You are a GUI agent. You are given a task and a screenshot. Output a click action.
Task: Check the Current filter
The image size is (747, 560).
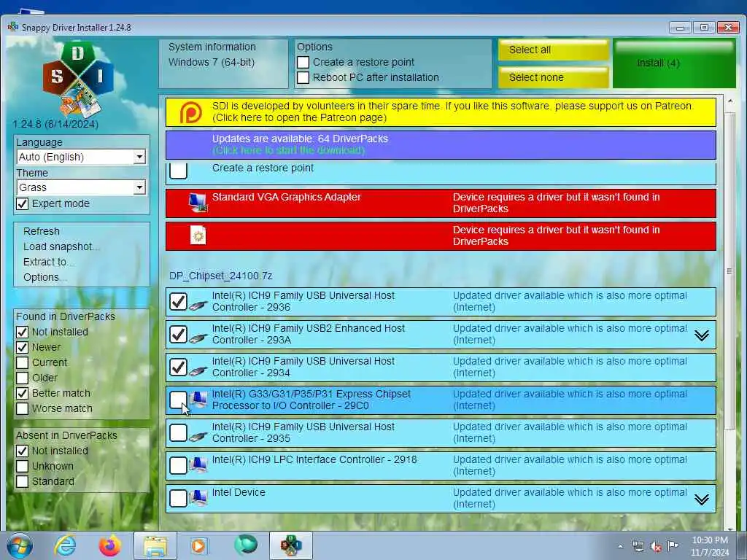click(x=23, y=362)
